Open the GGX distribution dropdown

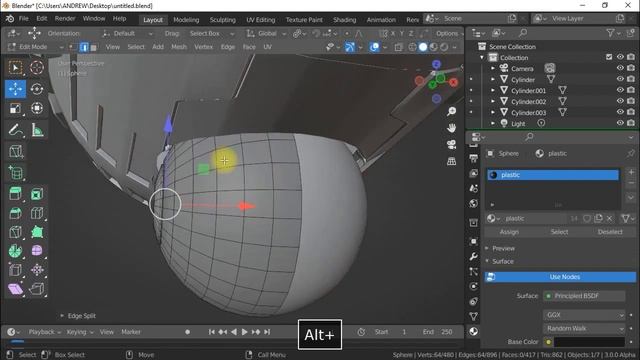pos(584,315)
